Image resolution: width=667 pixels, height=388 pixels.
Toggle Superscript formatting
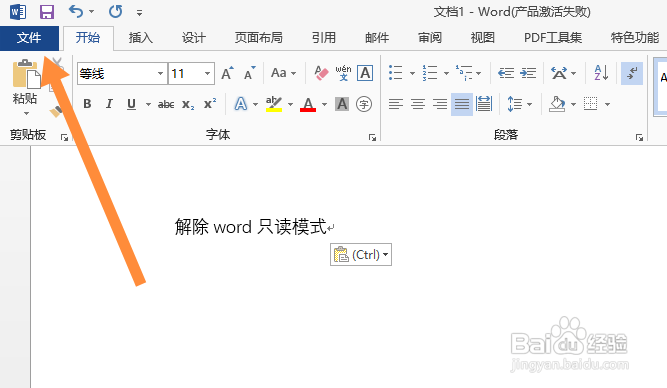coord(210,104)
